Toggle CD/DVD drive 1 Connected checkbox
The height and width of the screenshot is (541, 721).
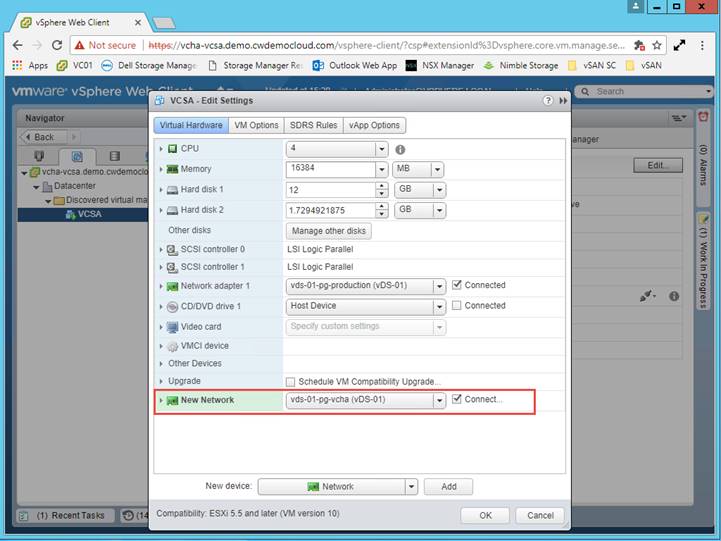(457, 305)
